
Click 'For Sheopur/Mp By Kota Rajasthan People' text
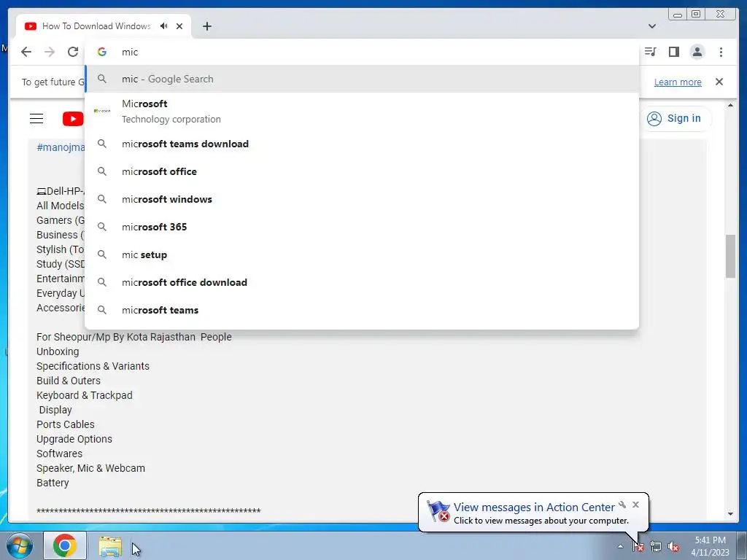(134, 337)
